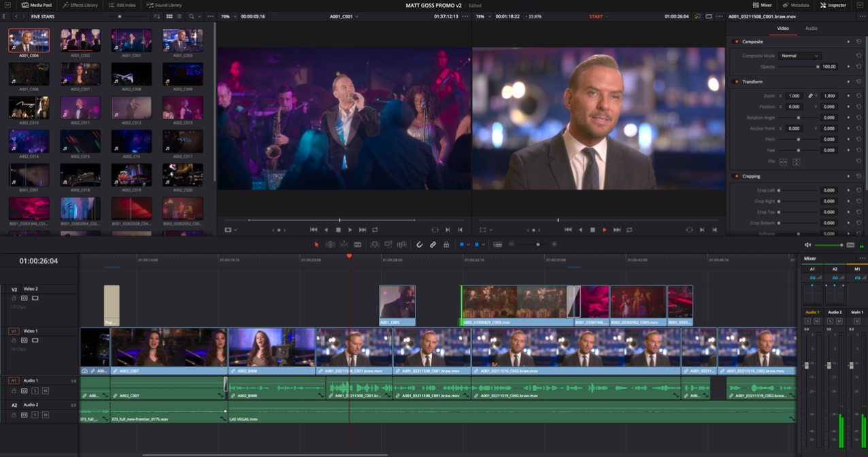The image size is (868, 457).
Task: Open the A001_C001 source clip dropdown
Action: coord(344,16)
